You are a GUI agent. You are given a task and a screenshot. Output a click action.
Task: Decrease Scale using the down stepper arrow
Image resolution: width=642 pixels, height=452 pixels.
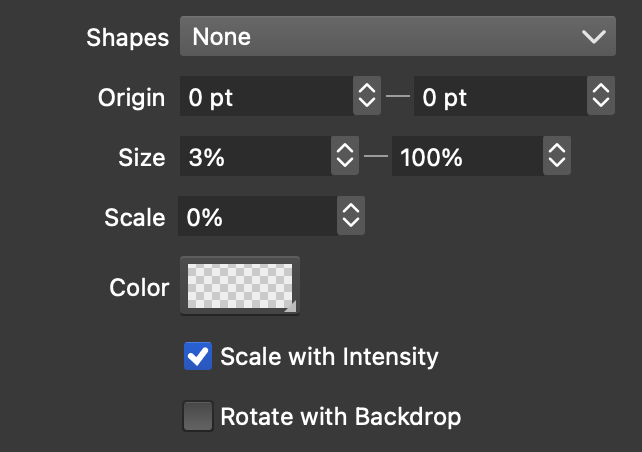pos(350,223)
